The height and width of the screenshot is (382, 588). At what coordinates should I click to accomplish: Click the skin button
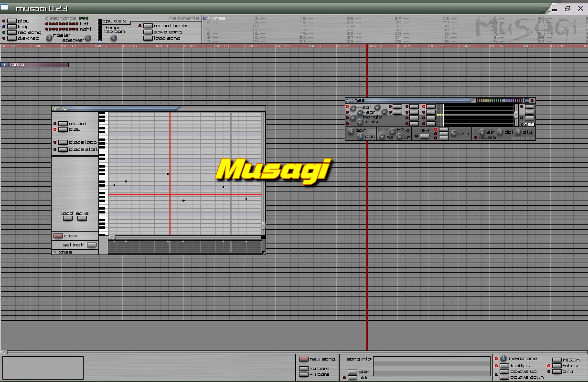point(353,372)
